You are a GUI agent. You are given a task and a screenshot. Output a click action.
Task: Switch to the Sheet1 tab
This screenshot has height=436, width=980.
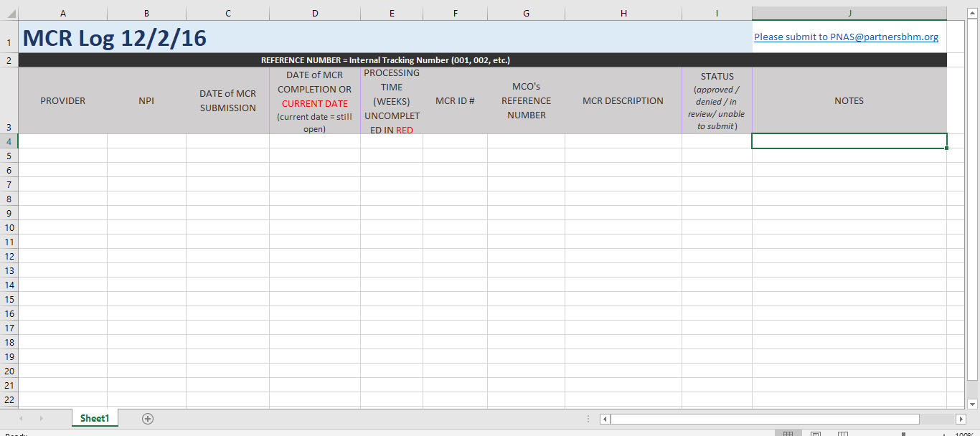95,419
